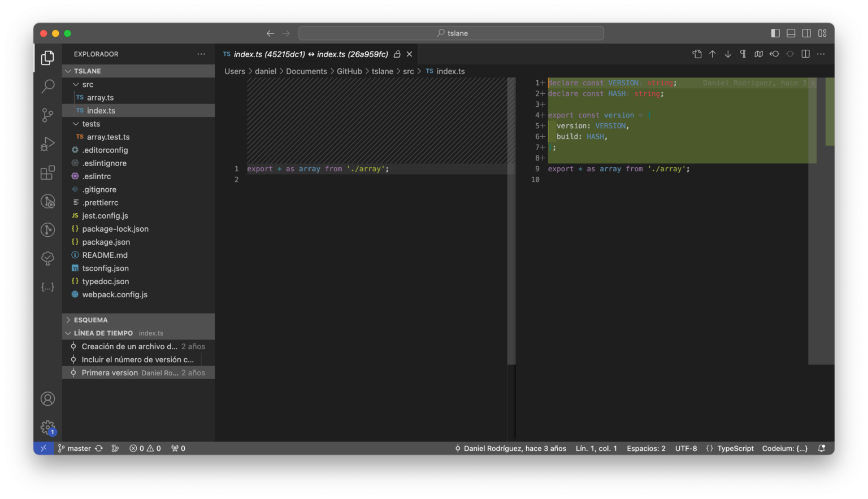Go forward with the right arrow in title bar
Image resolution: width=868 pixels, height=499 pixels.
(286, 33)
